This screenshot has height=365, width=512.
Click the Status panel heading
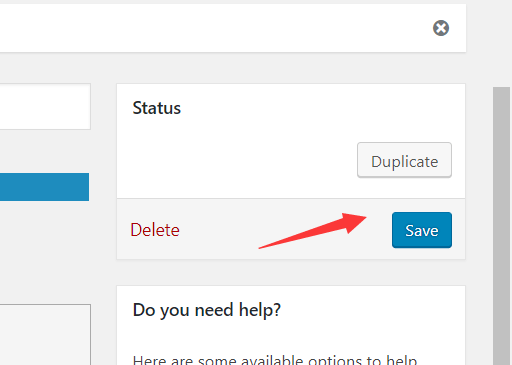157,108
